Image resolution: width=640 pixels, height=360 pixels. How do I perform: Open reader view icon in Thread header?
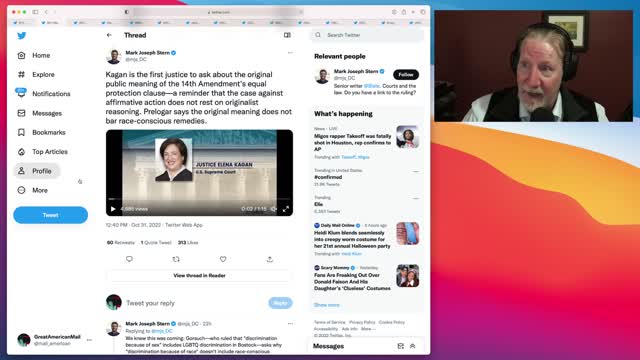pyautogui.click(x=287, y=35)
